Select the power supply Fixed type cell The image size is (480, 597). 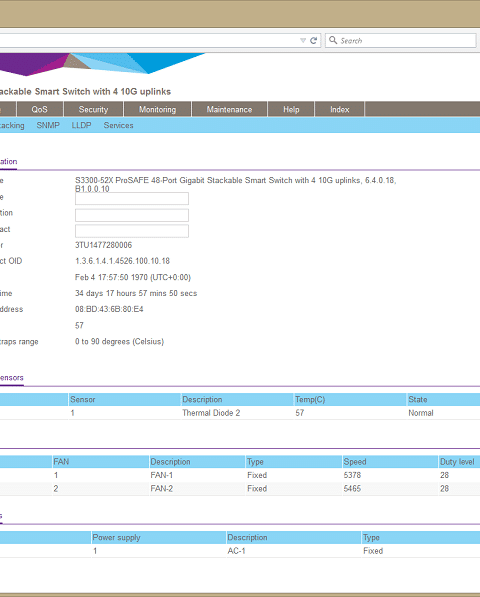pyautogui.click(x=373, y=551)
